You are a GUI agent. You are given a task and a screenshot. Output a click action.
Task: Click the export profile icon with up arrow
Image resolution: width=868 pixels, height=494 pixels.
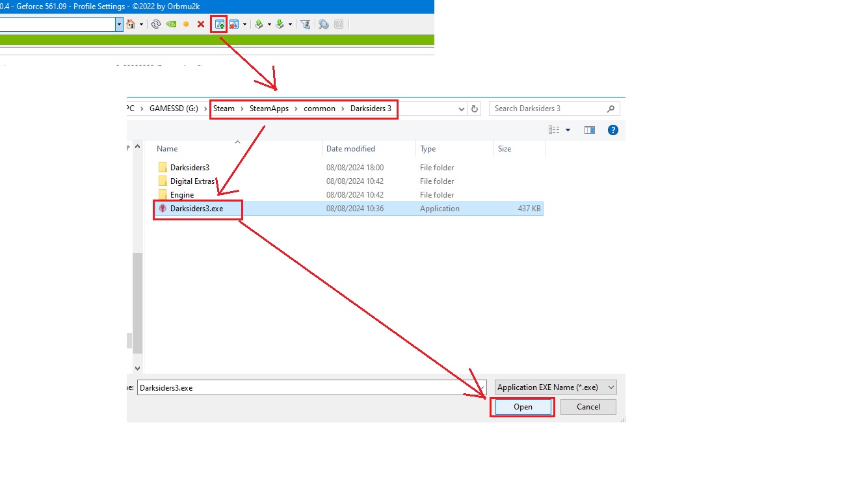[259, 24]
